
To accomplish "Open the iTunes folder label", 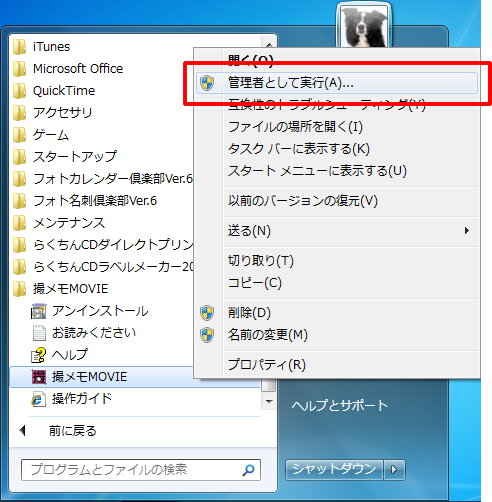I will tap(51, 47).
